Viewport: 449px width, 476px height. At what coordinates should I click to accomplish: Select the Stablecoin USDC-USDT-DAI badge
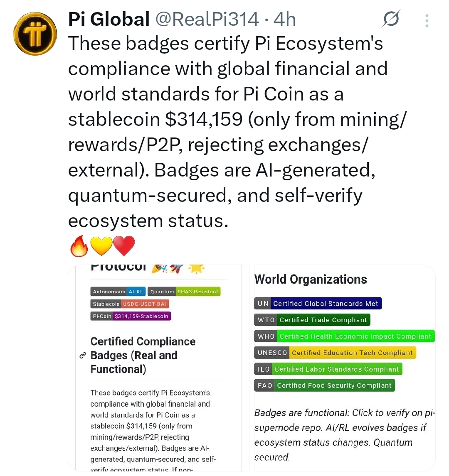tap(130, 304)
